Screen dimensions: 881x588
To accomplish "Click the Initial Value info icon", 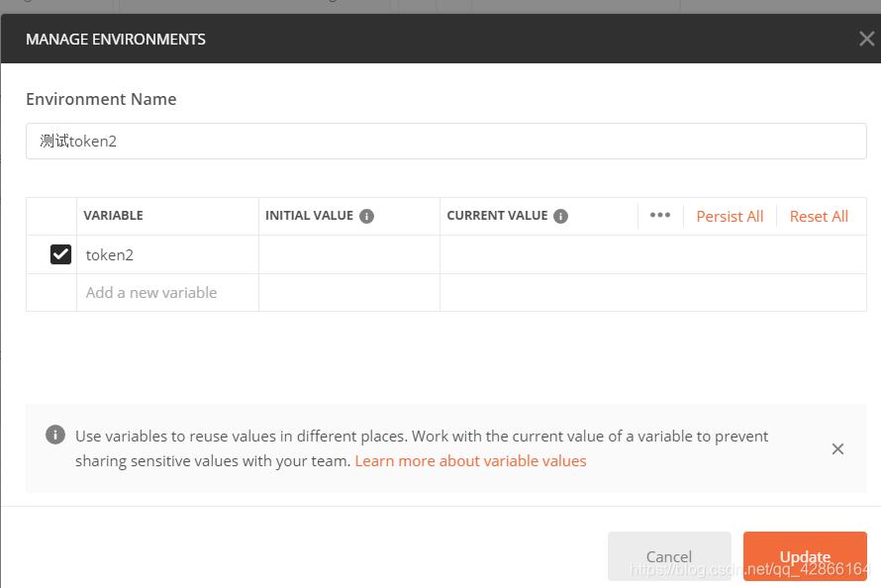I will [367, 216].
